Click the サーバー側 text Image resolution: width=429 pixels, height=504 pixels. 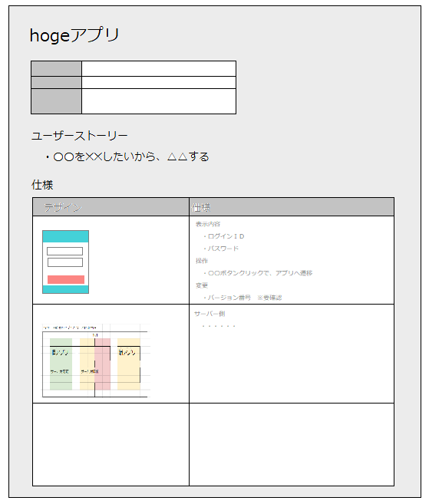(x=210, y=314)
